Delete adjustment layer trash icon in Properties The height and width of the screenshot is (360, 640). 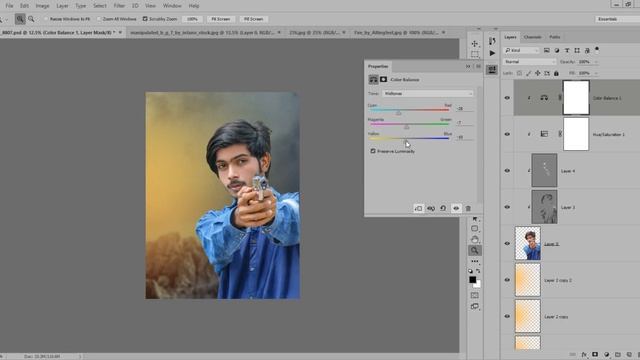coord(468,208)
